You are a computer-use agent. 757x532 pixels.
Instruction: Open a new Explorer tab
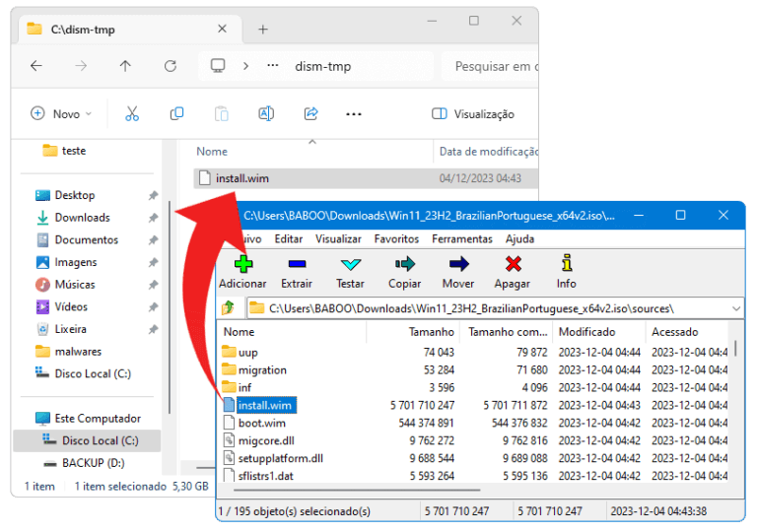[263, 30]
